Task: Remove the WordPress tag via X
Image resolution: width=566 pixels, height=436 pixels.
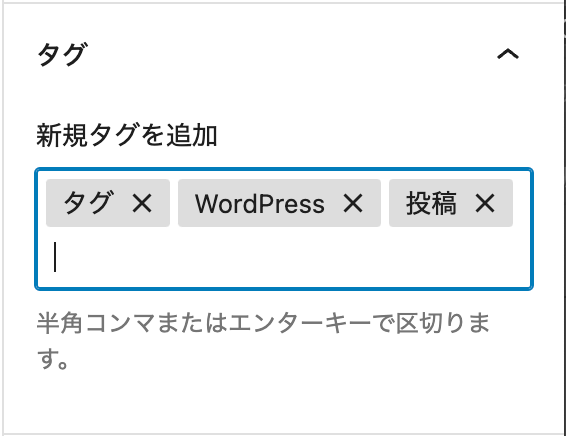Action: (x=353, y=203)
